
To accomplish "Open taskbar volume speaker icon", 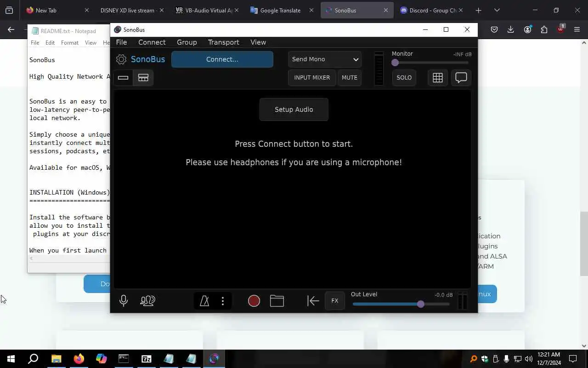I will [528, 359].
